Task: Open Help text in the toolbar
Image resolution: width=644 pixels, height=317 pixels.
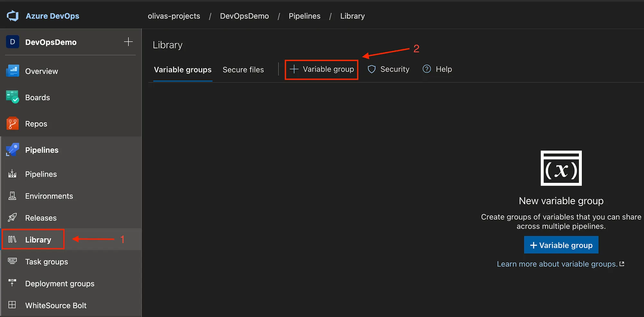Action: [444, 69]
